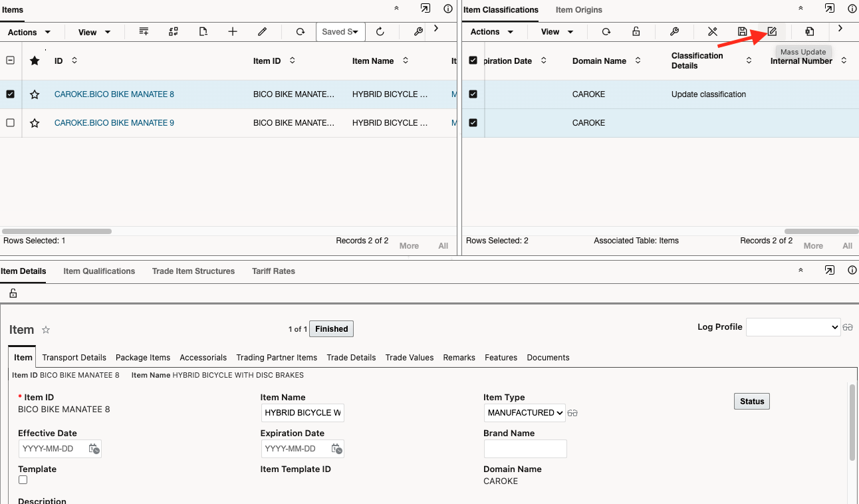Click the Save icon in Item Classifications toolbar
The height and width of the screenshot is (504, 859).
pos(743,31)
